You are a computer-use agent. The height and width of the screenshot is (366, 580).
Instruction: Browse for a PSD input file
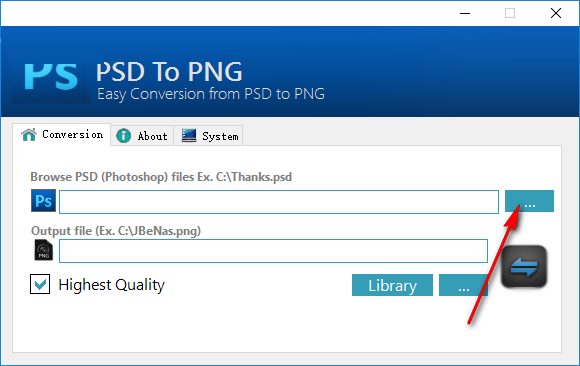tap(529, 201)
